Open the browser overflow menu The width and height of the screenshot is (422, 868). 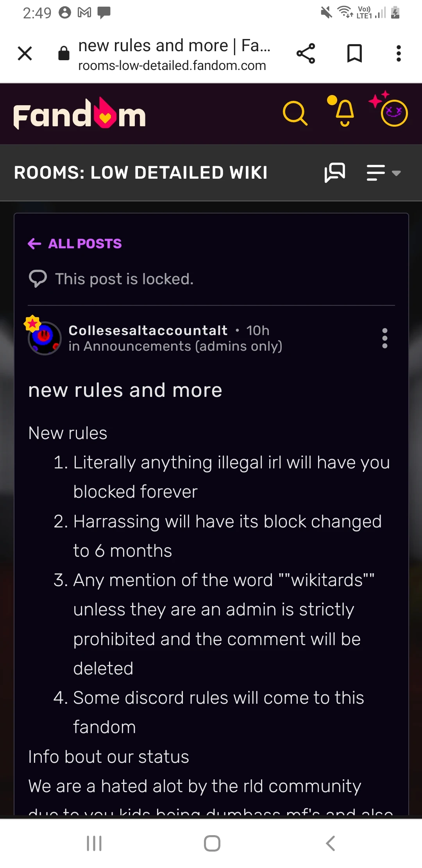pos(398,54)
